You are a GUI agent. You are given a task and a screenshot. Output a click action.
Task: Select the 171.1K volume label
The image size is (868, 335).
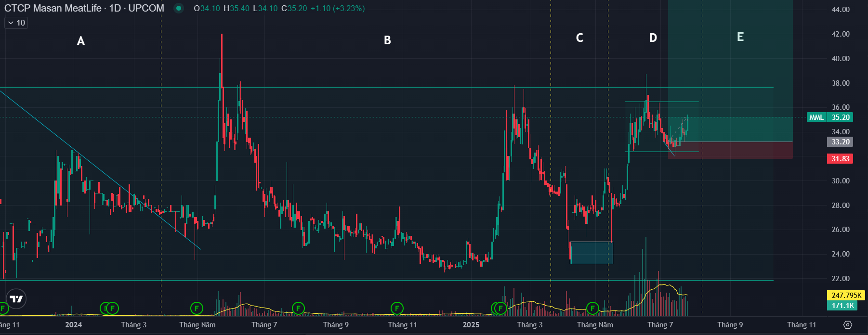842,306
